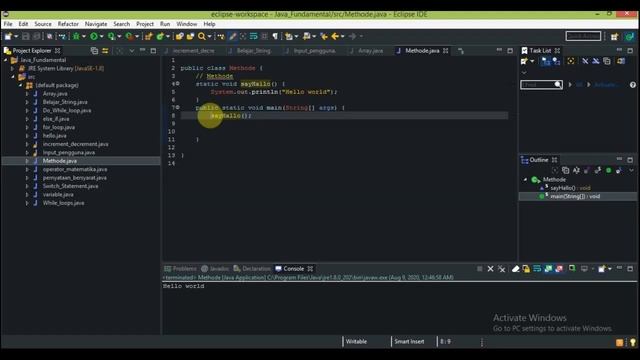This screenshot has height=360, width=640.
Task: Click Open Console icon with dropdown
Action: coord(602,269)
